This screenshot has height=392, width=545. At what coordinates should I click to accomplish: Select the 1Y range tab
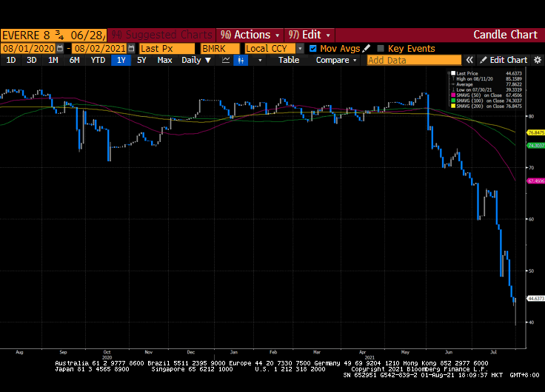[x=121, y=60]
